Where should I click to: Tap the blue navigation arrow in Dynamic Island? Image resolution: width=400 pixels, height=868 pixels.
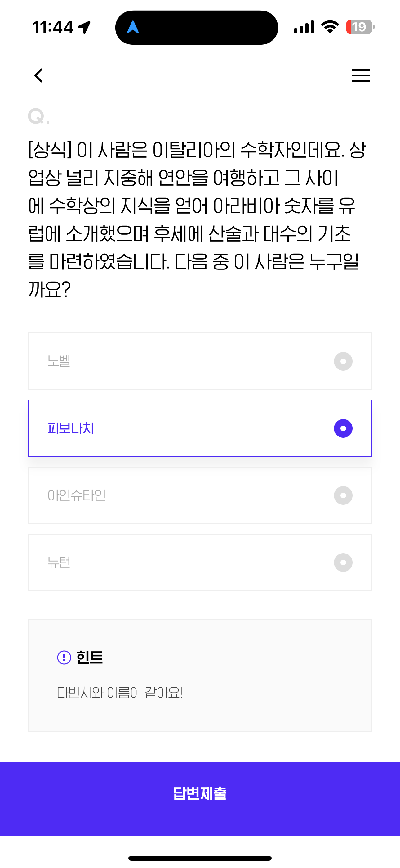coord(133,27)
